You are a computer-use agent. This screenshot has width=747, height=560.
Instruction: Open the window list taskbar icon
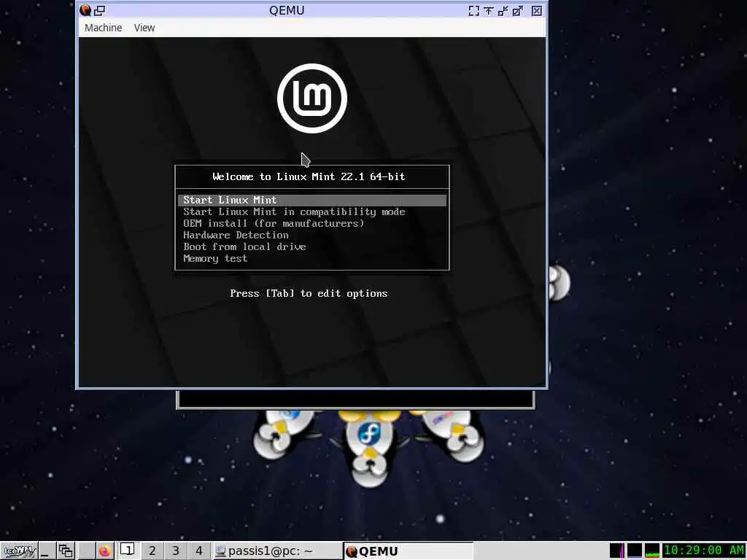[65, 551]
